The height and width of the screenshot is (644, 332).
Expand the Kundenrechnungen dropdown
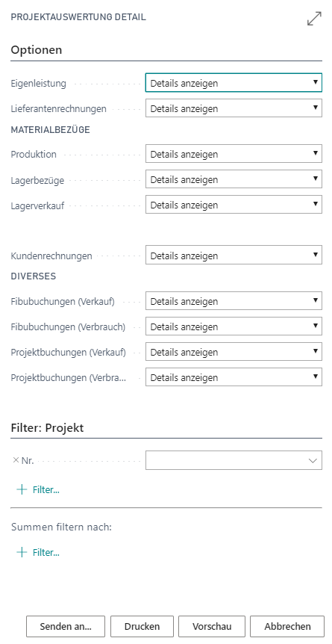click(234, 256)
